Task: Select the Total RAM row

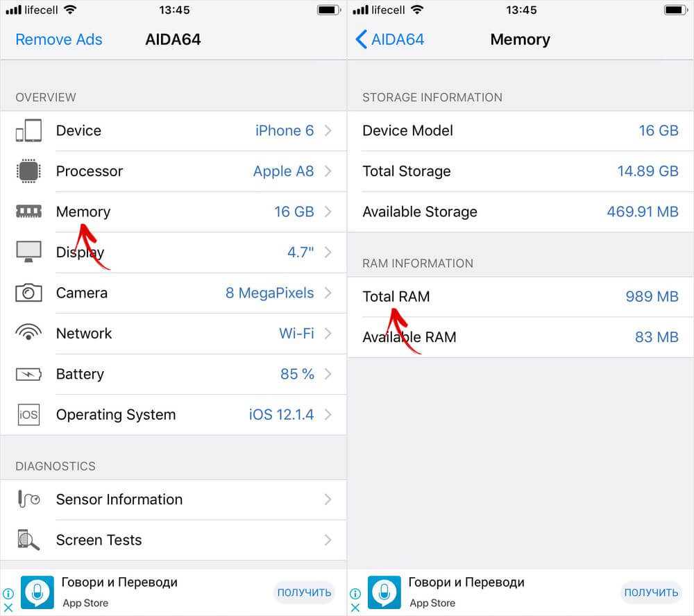Action: click(x=520, y=297)
